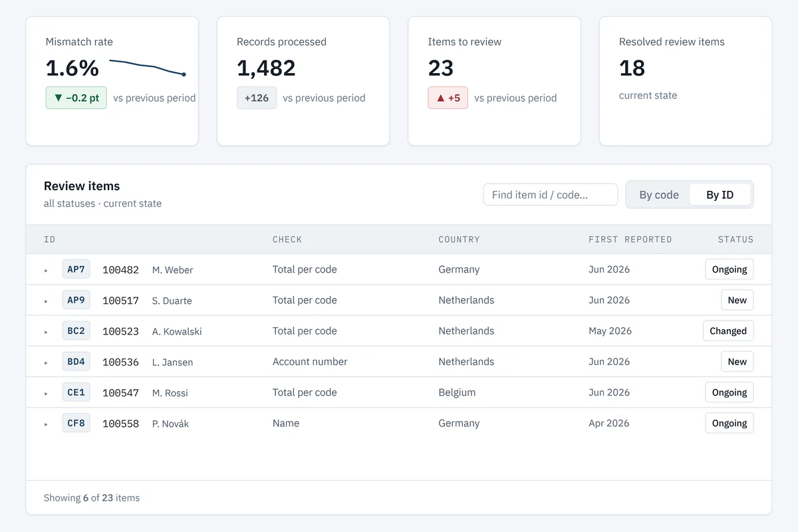Image resolution: width=798 pixels, height=532 pixels.
Task: Click the 1,482 records value
Action: click(266, 68)
